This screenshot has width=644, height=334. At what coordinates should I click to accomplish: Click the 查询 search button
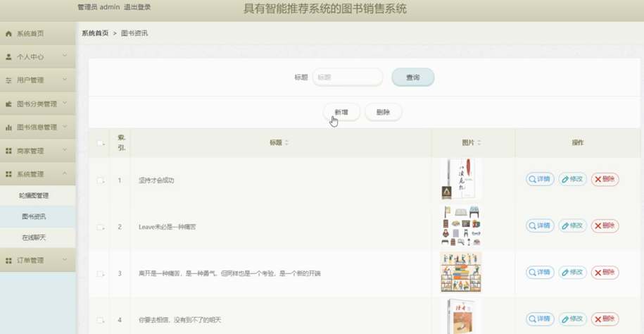pos(412,78)
